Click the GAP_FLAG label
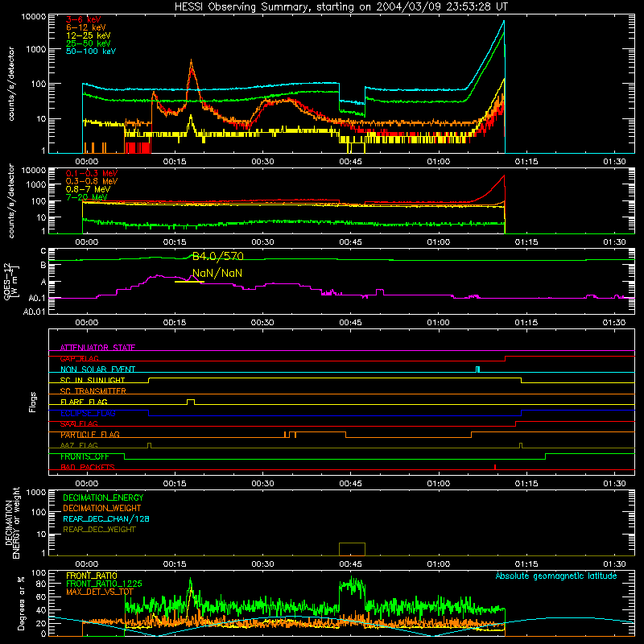 pyautogui.click(x=79, y=358)
